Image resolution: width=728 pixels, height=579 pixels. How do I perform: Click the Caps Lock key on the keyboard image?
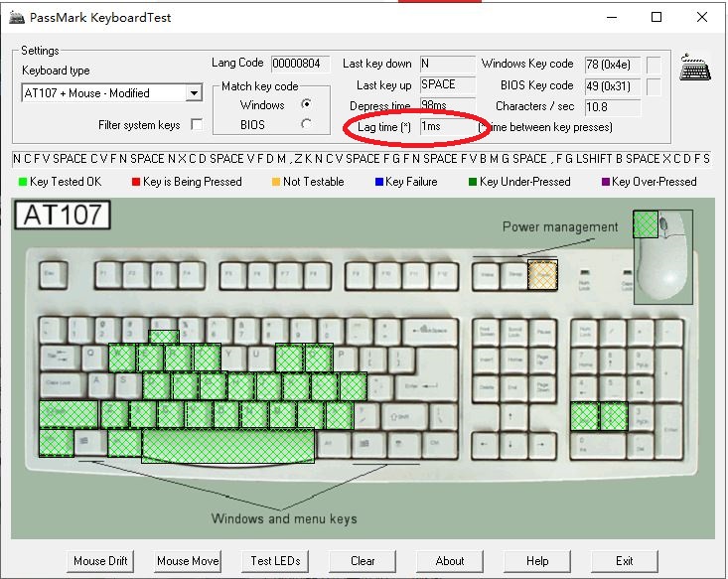[x=64, y=384]
